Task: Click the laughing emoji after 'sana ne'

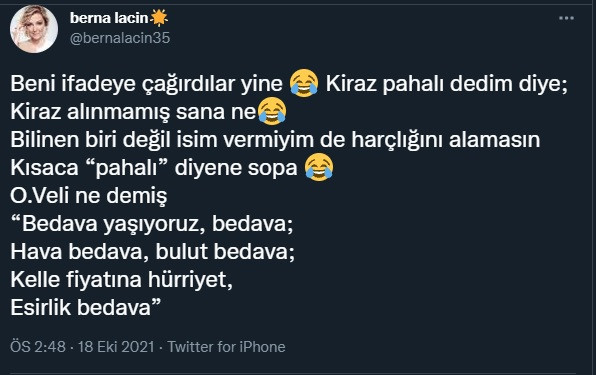Action: click(272, 111)
